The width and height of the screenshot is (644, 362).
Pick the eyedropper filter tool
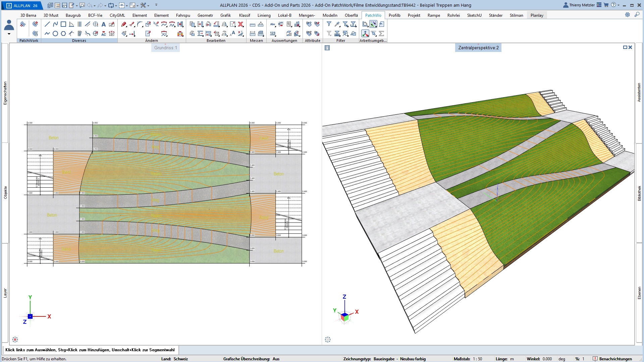(337, 24)
